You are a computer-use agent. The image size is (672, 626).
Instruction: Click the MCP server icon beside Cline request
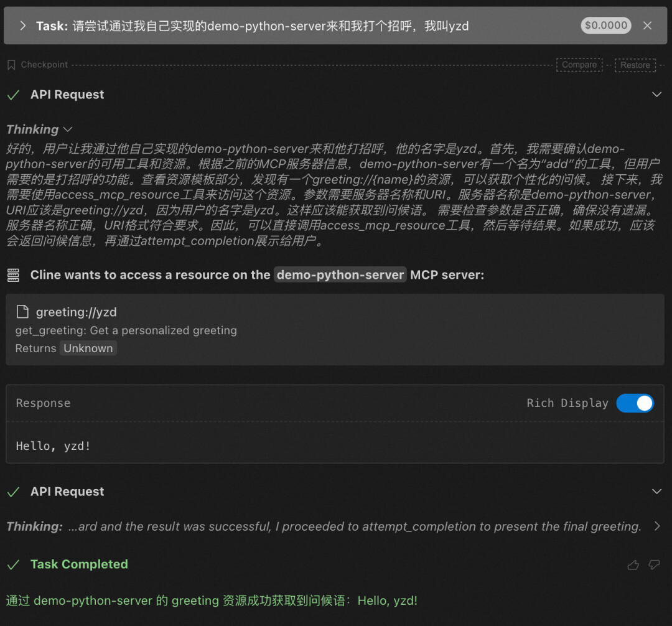[x=13, y=274]
